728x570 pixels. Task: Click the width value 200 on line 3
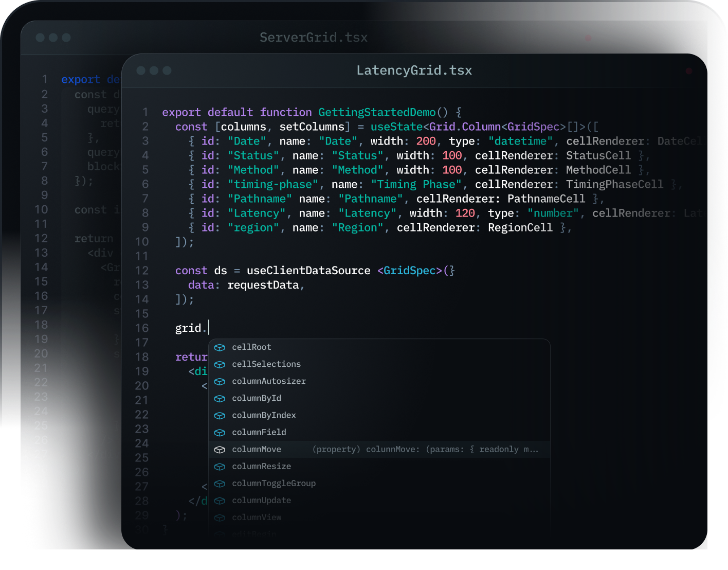(x=426, y=141)
